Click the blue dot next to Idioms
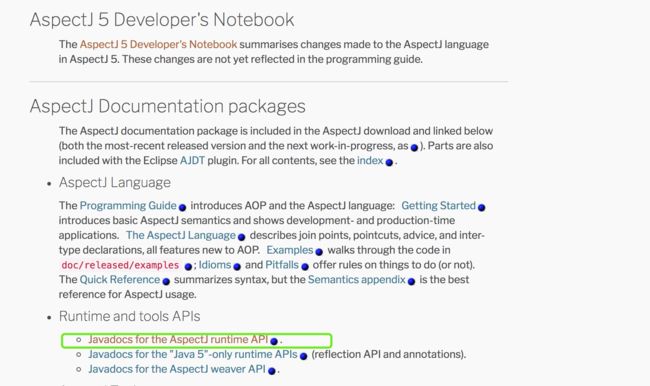The width and height of the screenshot is (650, 386). [x=237, y=267]
